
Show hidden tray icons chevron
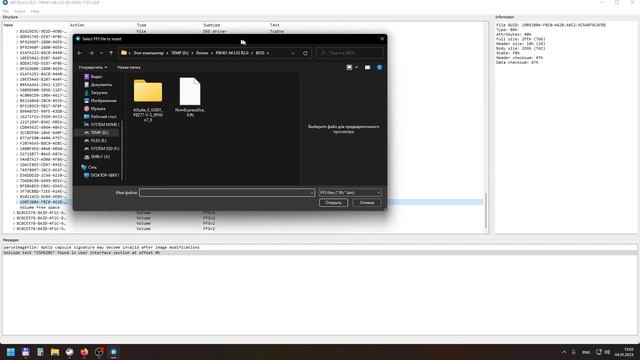564,352
